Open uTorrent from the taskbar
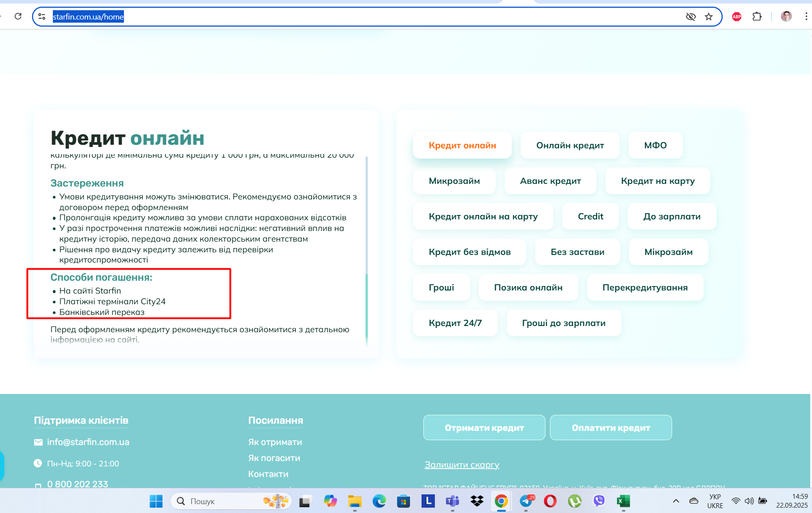 [575, 501]
